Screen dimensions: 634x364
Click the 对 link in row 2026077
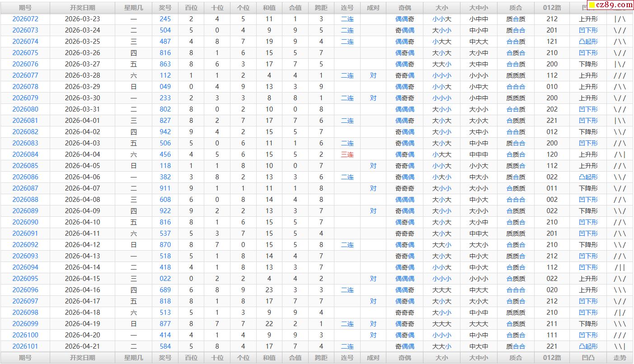[x=373, y=75]
